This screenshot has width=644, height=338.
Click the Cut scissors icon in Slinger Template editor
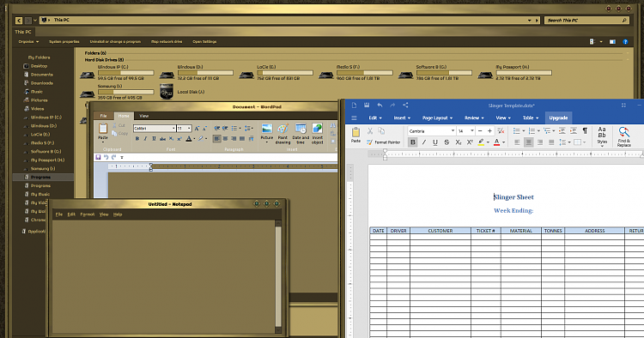[369, 131]
